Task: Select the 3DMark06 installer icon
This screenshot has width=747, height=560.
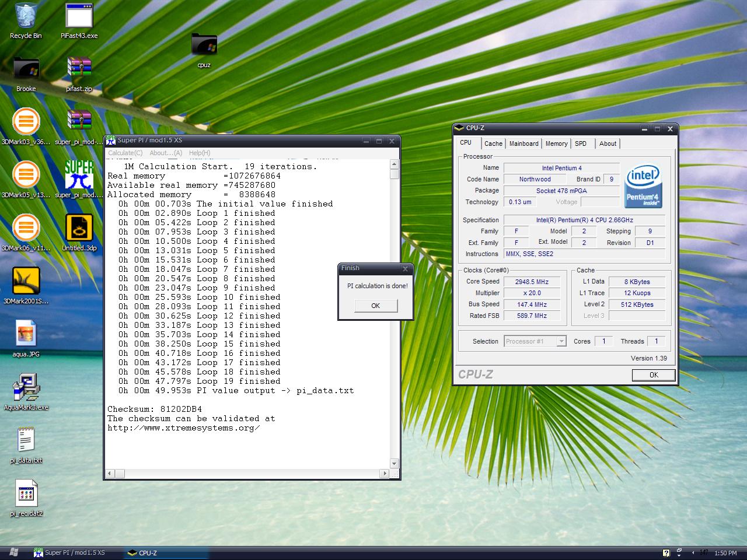Action: tap(26, 228)
